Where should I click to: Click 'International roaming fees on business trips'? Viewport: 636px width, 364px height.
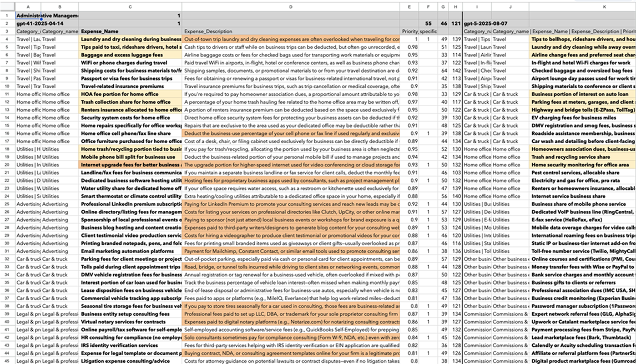[583, 235]
